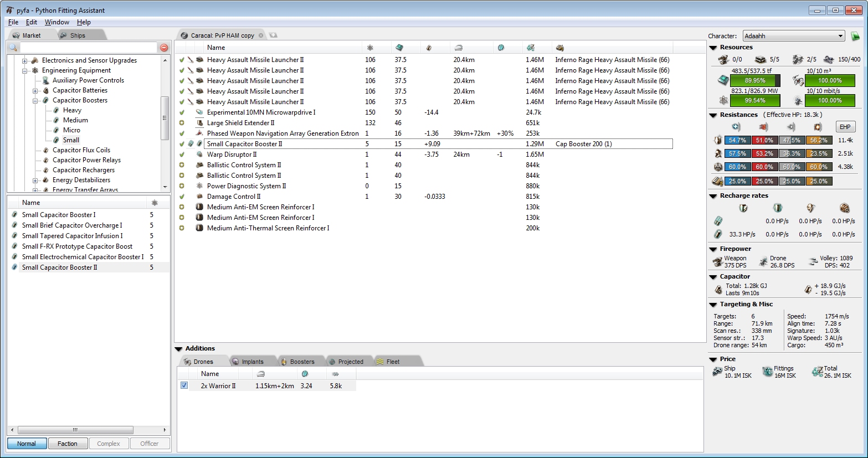Click the Fittings price icon
This screenshot has width=868, height=458.
point(767,372)
